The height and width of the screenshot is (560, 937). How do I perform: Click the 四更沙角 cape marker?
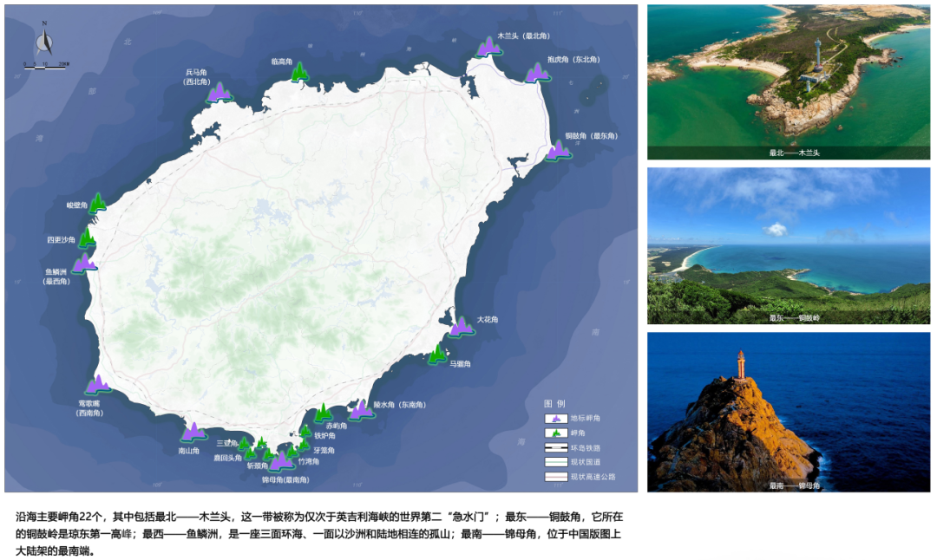(87, 238)
